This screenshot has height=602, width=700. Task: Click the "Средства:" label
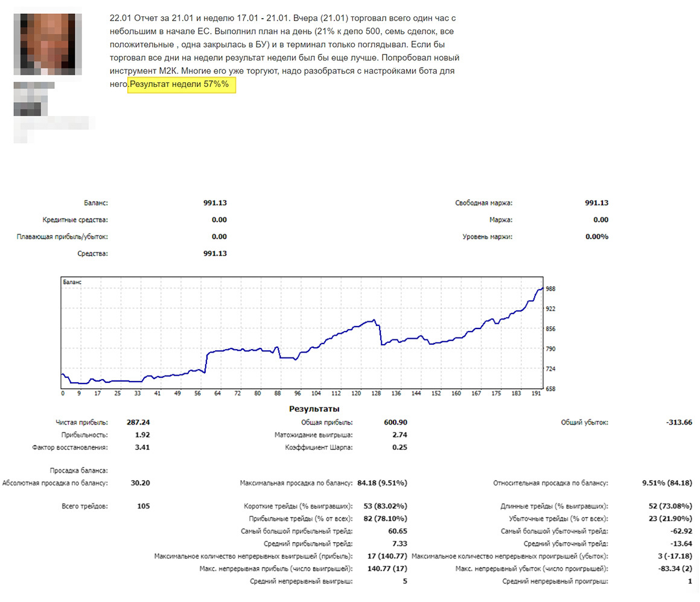(93, 254)
